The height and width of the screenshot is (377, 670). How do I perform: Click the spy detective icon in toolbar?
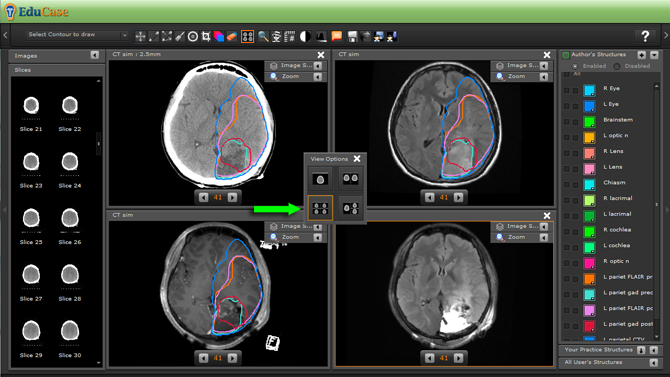276,36
